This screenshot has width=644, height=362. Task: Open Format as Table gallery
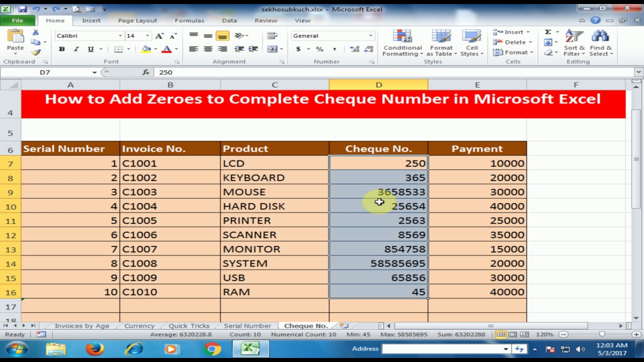click(441, 43)
